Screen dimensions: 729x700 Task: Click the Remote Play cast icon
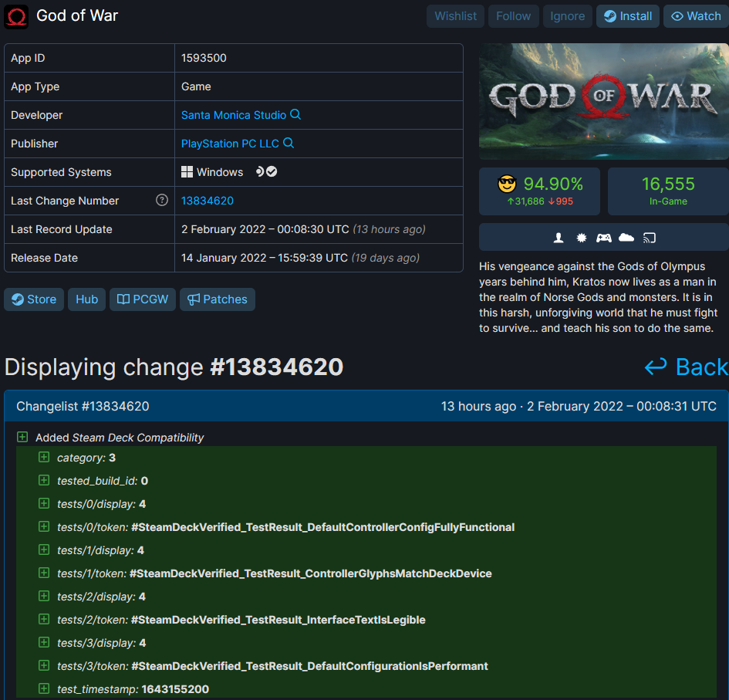click(x=650, y=238)
